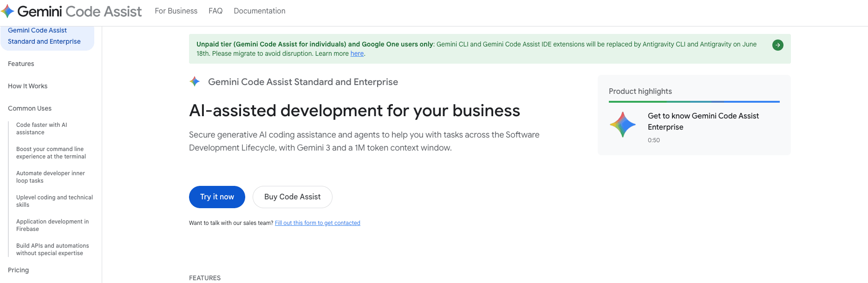
Task: Click the Gemini spark icon beside the Standard and Enterprise subtitle
Action: tap(195, 82)
